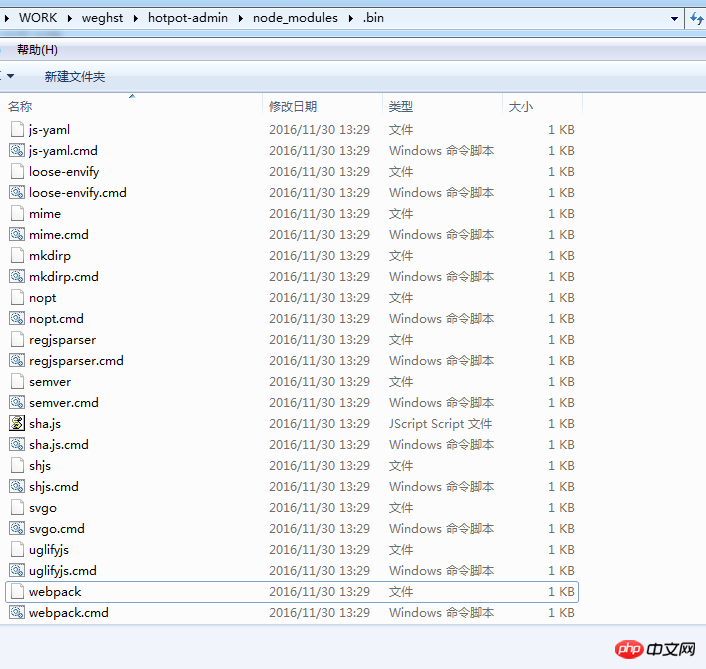Go to weghst folder in breadcrumb
Screen dimensions: 706x669
click(102, 18)
